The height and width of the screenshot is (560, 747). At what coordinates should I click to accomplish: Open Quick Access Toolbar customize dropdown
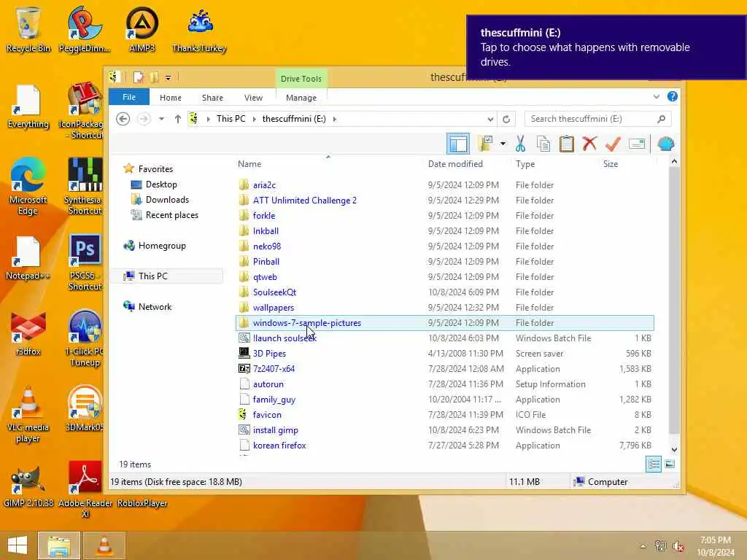(169, 77)
